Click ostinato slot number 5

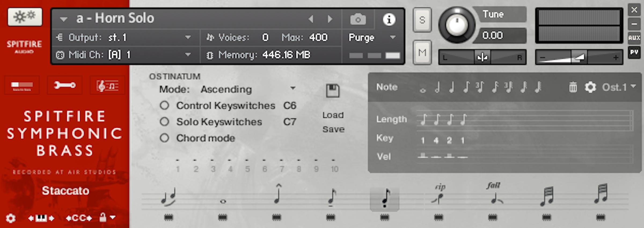247,169
